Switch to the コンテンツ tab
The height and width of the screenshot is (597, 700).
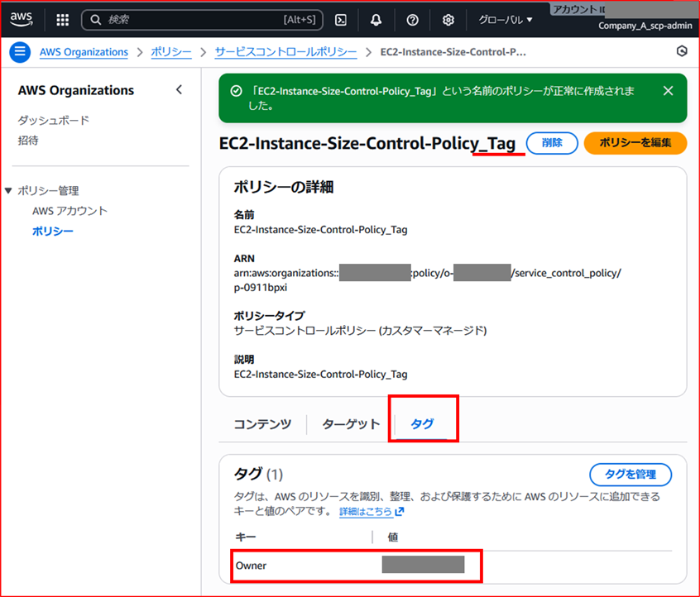(x=262, y=423)
